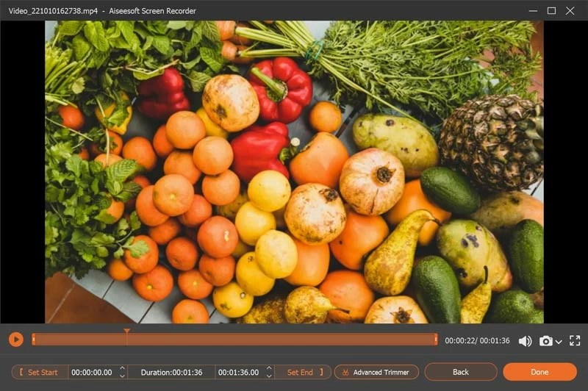Decrease end time with the down arrow

point(269,376)
